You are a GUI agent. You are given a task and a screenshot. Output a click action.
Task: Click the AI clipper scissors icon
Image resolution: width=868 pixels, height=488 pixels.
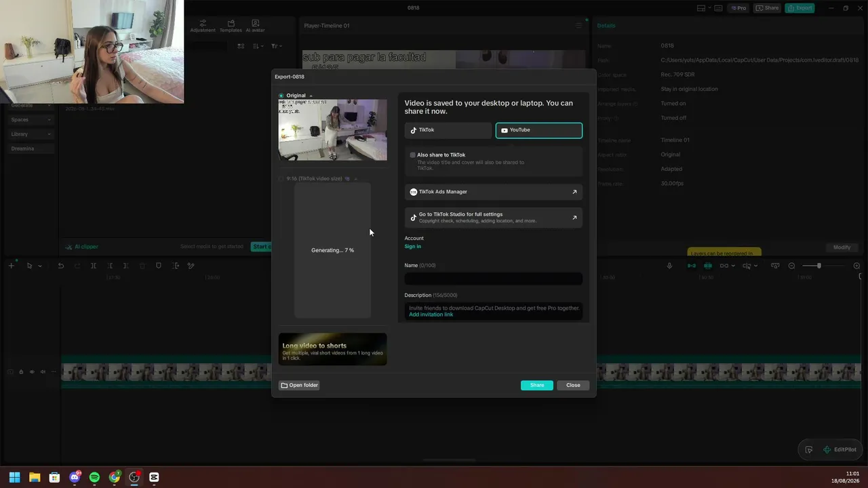click(68, 247)
